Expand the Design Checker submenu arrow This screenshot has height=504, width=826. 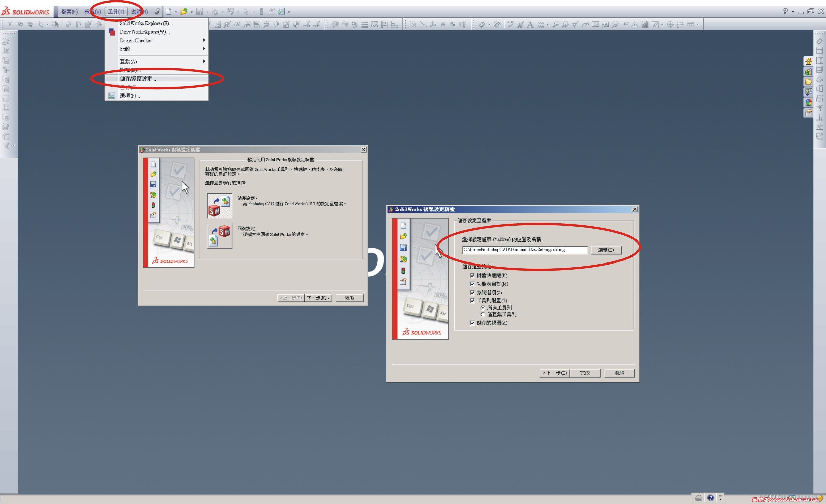[204, 40]
